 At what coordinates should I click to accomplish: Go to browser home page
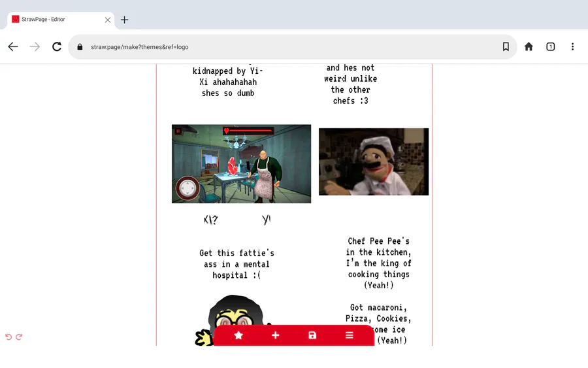click(529, 46)
